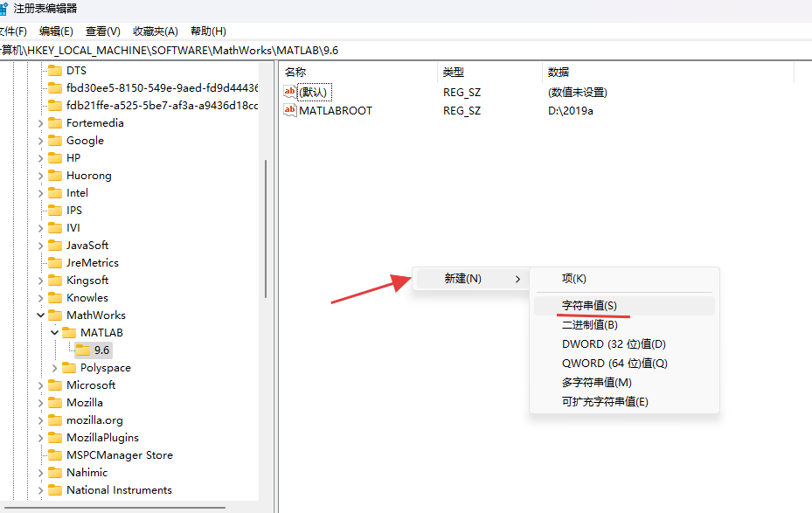Image resolution: width=812 pixels, height=513 pixels.
Task: Click the Polyspace folder icon
Action: (x=69, y=368)
